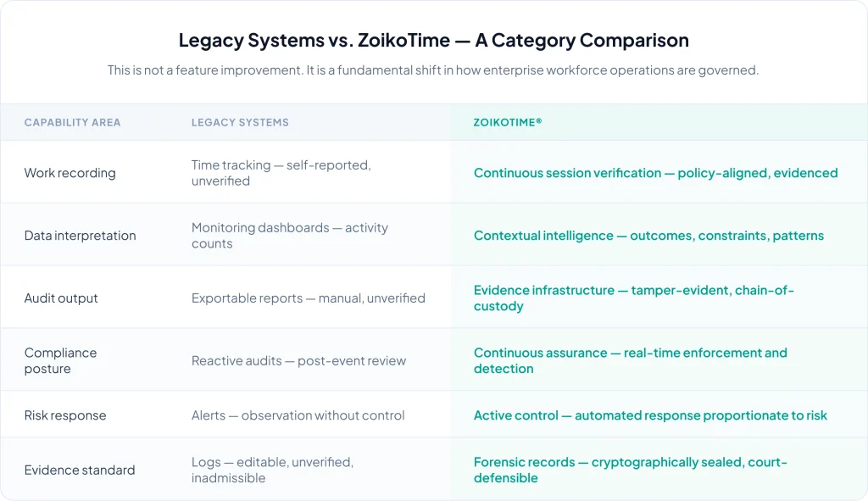The height and width of the screenshot is (501, 868).
Task: Select the Capability Area column header
Action: 72,123
